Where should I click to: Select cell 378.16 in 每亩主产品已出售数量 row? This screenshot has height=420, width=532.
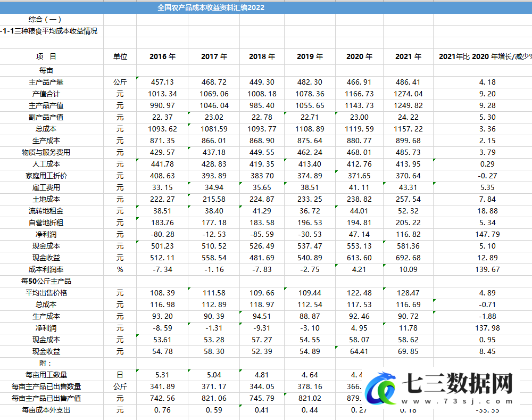coord(310,386)
